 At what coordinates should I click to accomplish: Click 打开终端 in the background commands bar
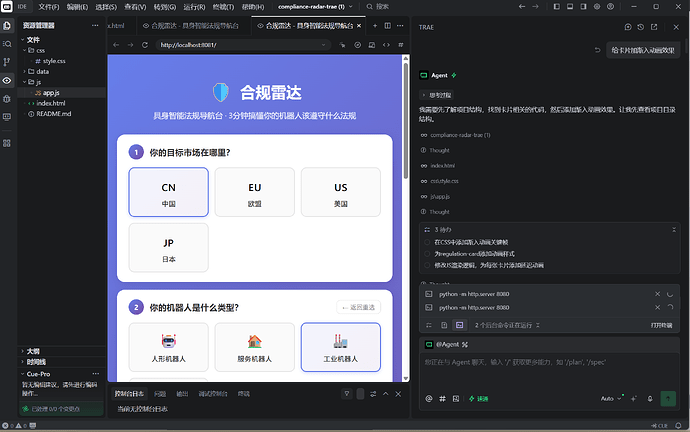click(661, 325)
